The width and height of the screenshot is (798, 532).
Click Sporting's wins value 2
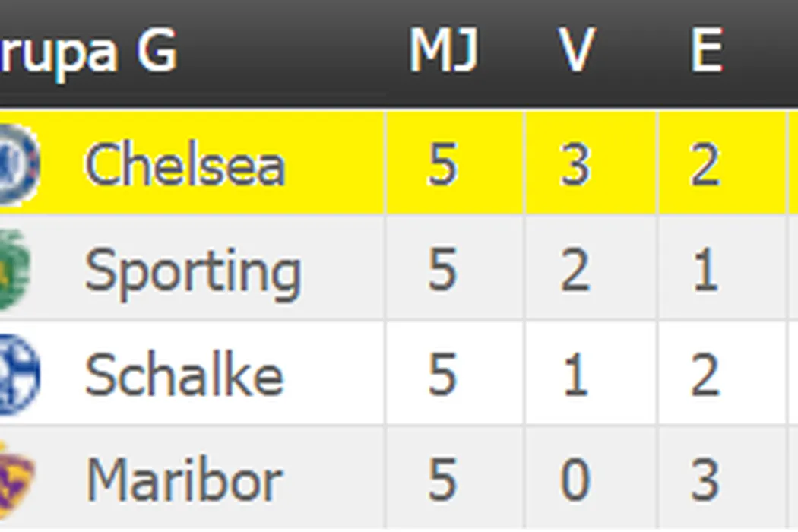[575, 271]
